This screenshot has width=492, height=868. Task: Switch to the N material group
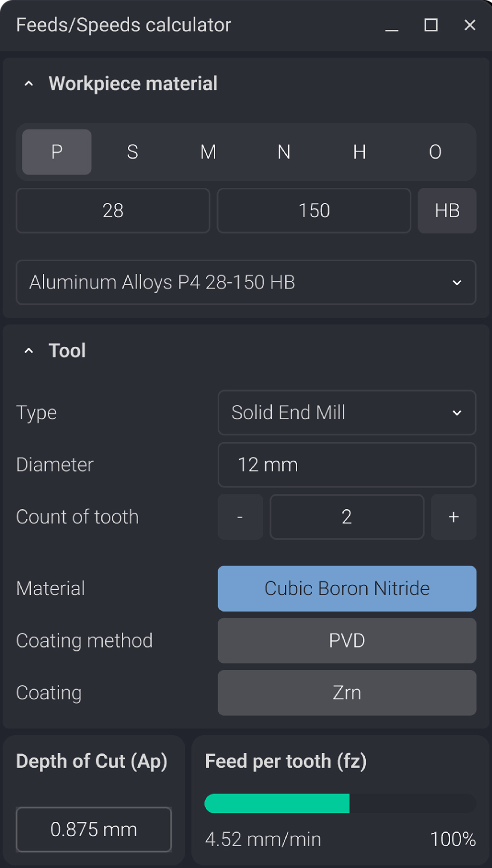(x=284, y=152)
